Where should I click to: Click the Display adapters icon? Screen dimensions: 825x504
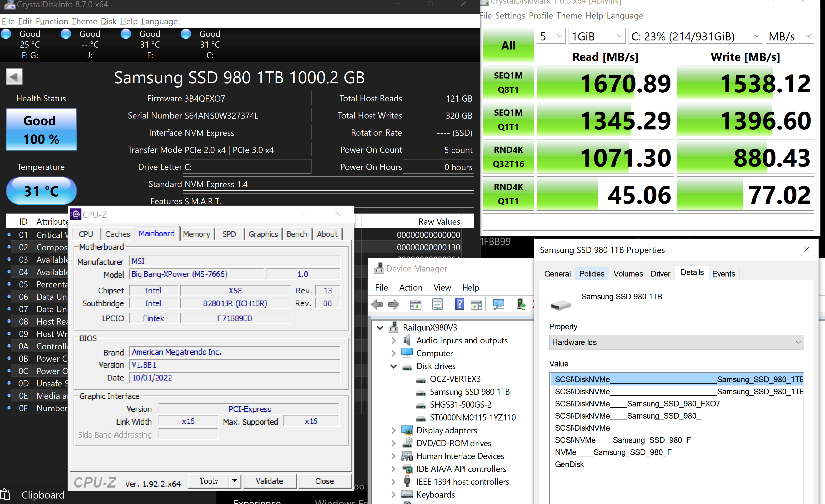pos(407,430)
